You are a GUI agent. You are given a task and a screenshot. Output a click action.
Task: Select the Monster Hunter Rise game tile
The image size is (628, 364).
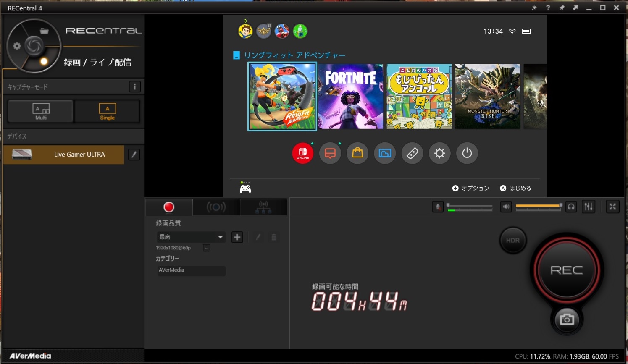[488, 97]
